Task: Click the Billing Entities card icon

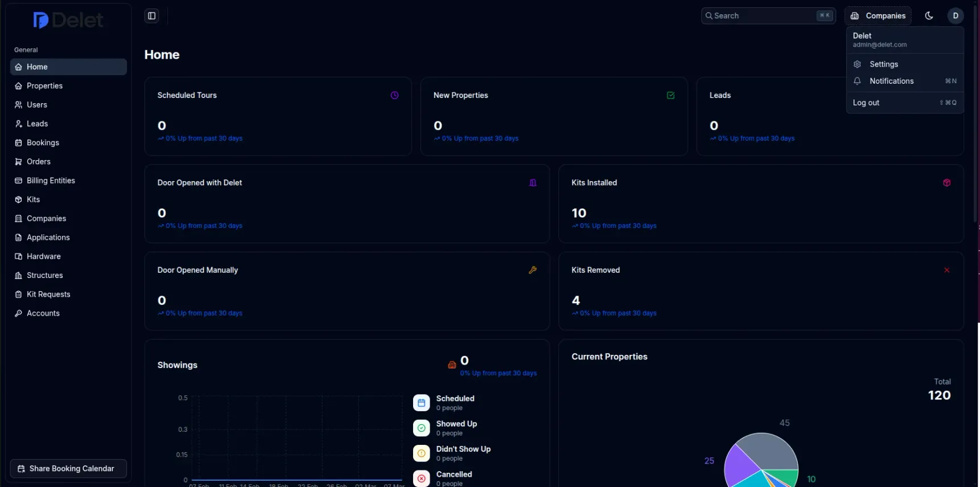Action: point(19,181)
